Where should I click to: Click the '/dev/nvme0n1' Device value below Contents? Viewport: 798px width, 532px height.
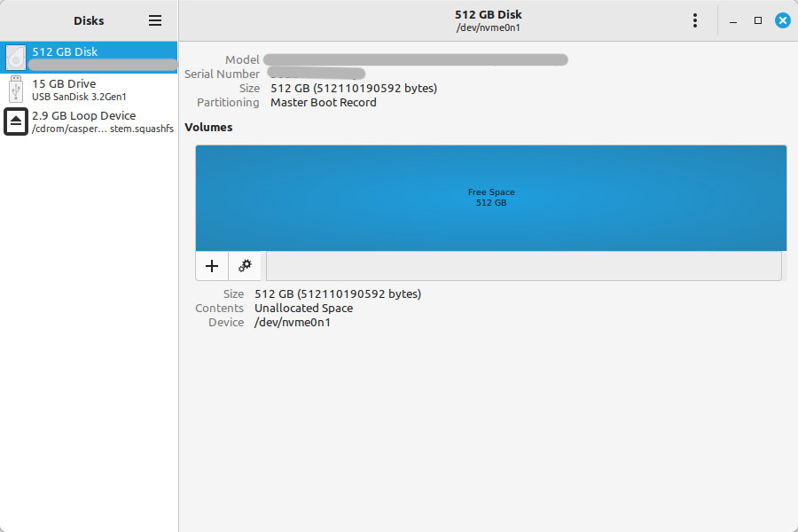pos(293,322)
